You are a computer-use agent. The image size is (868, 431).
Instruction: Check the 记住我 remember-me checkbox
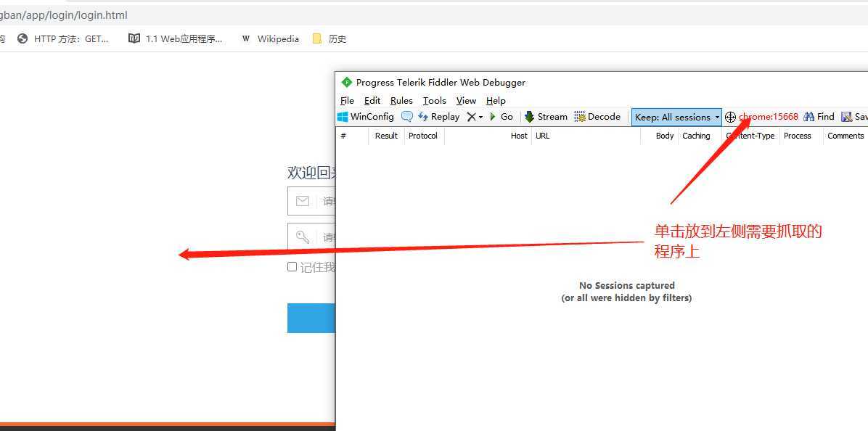pyautogui.click(x=292, y=267)
